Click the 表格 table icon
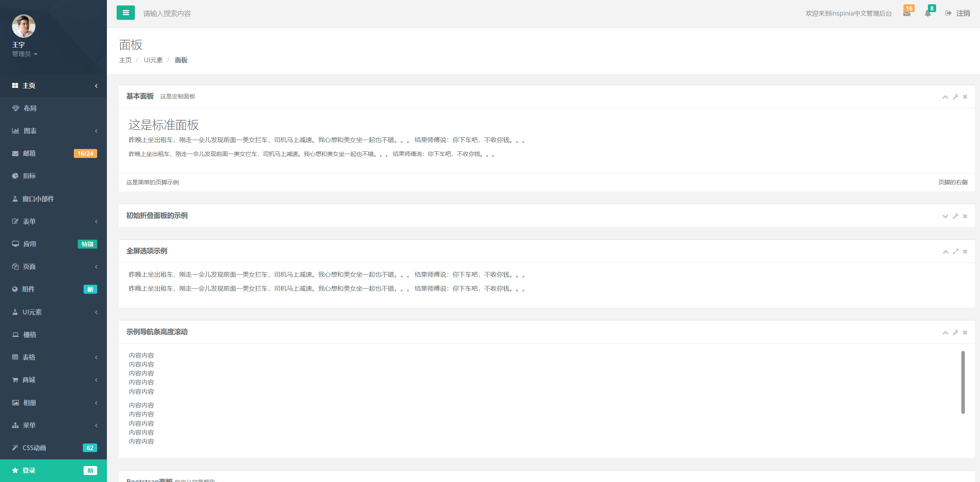The height and width of the screenshot is (482, 980). (15, 357)
